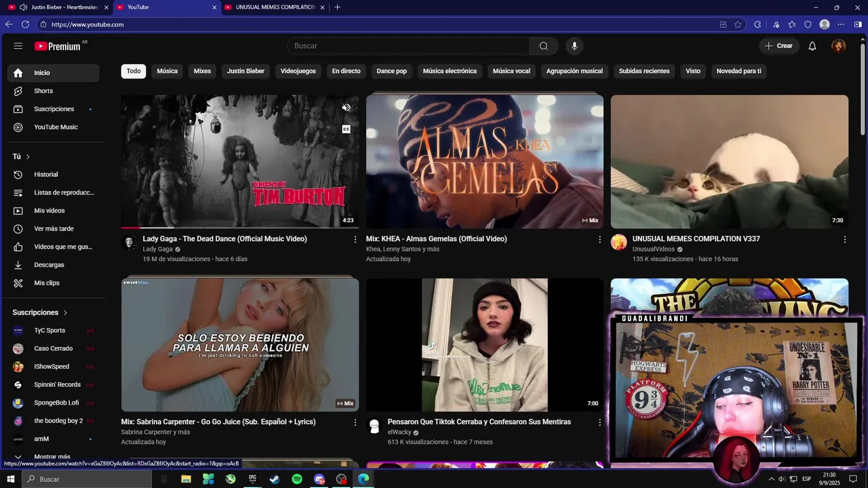Go to Inicio in the sidebar
This screenshot has width=868, height=488.
pyautogui.click(x=54, y=73)
